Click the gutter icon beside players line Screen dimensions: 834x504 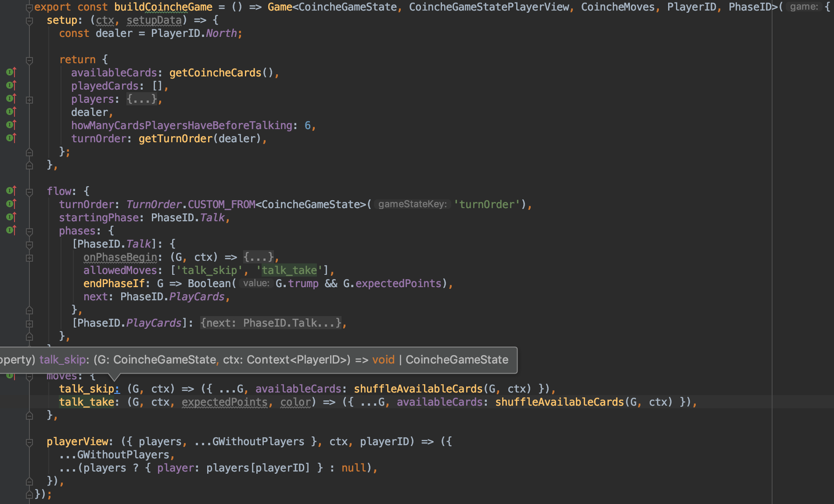tap(11, 98)
